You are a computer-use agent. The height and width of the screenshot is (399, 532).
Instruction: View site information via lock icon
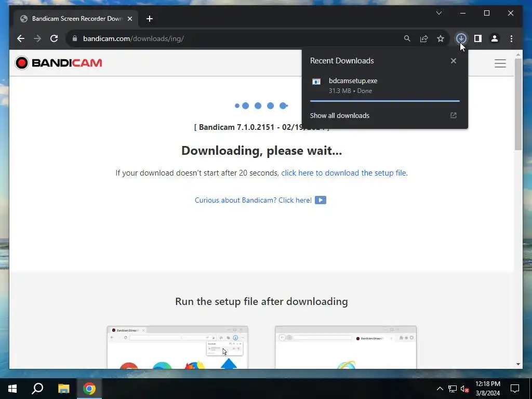75,38
